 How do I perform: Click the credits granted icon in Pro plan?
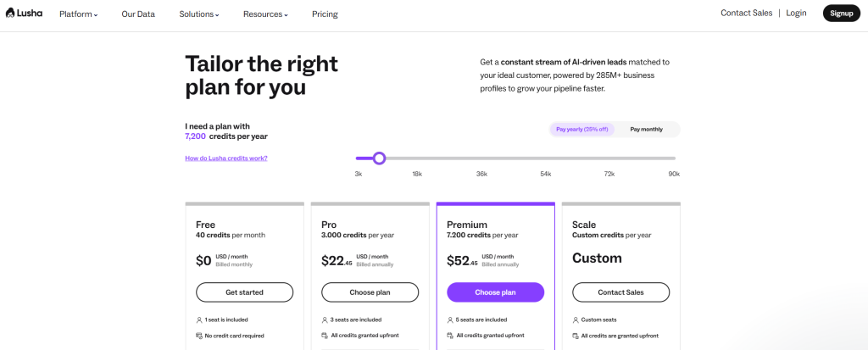tap(325, 336)
